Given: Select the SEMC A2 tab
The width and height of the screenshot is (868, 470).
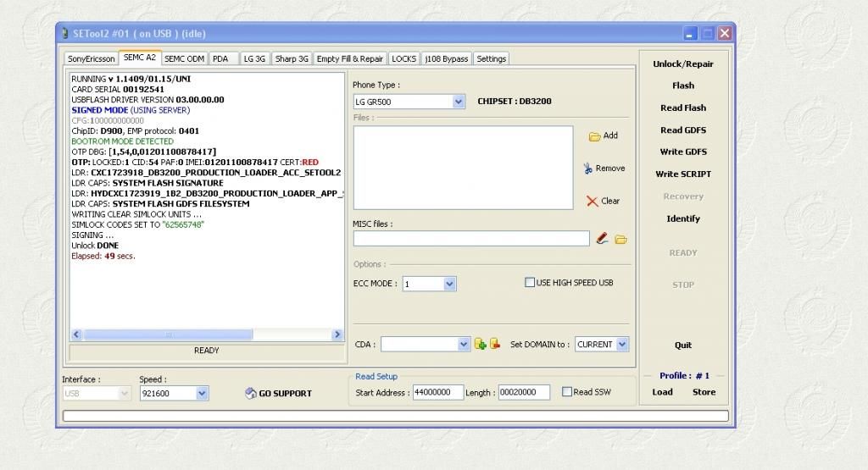Looking at the screenshot, I should click(x=140, y=58).
